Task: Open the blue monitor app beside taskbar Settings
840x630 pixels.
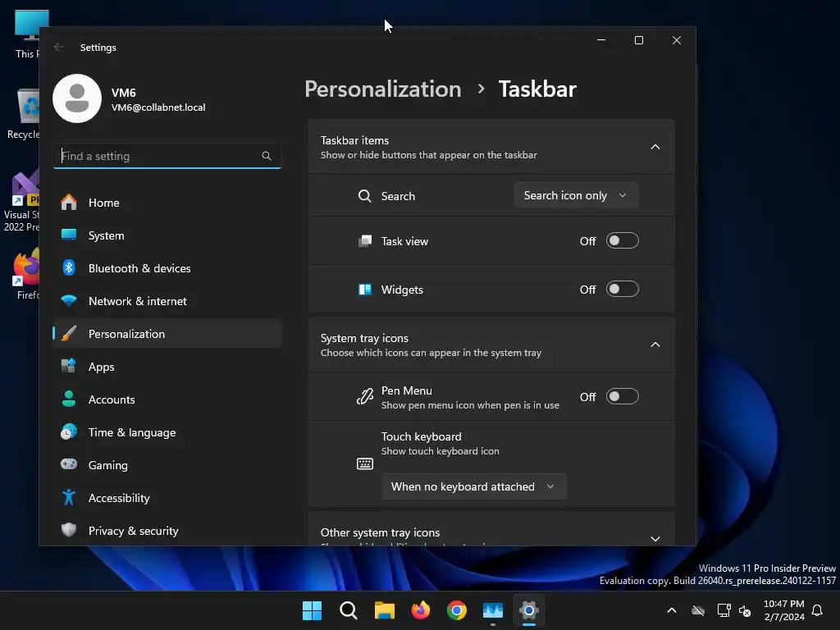Action: (493, 610)
